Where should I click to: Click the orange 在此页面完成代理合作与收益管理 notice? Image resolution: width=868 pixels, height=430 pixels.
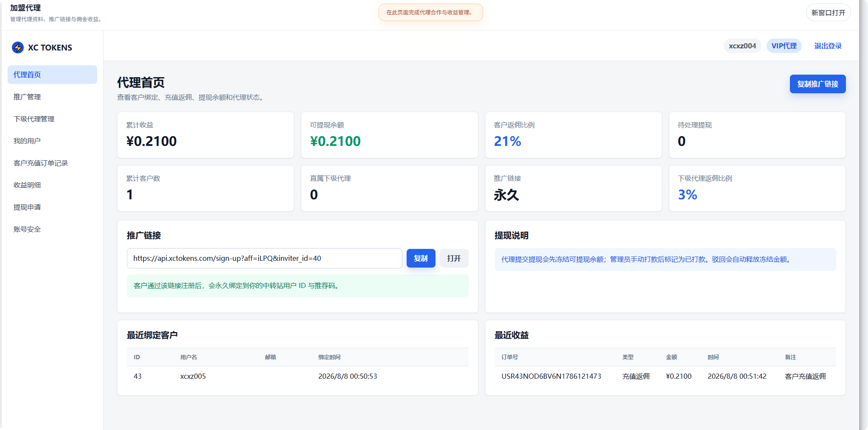[430, 12]
